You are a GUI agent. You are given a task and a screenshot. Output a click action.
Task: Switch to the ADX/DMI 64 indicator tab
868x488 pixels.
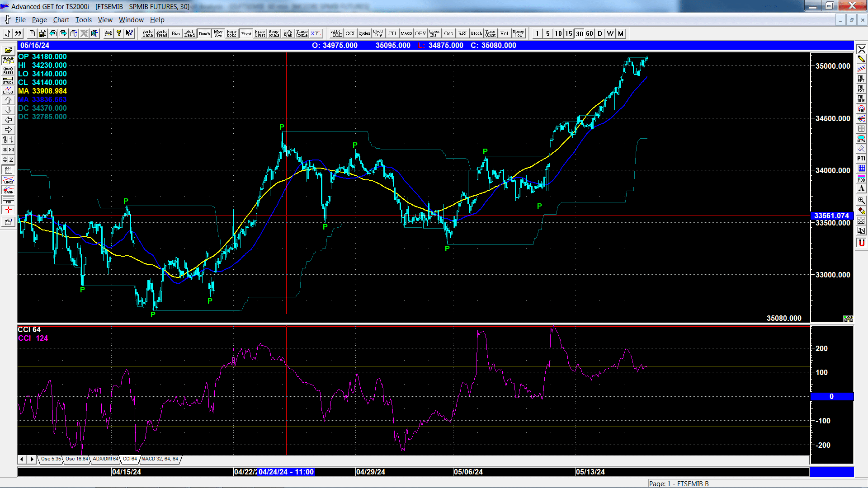tap(105, 459)
